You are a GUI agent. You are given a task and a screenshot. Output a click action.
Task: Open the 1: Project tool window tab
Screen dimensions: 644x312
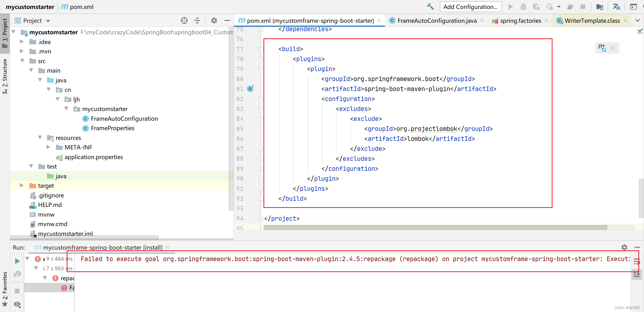point(5,33)
